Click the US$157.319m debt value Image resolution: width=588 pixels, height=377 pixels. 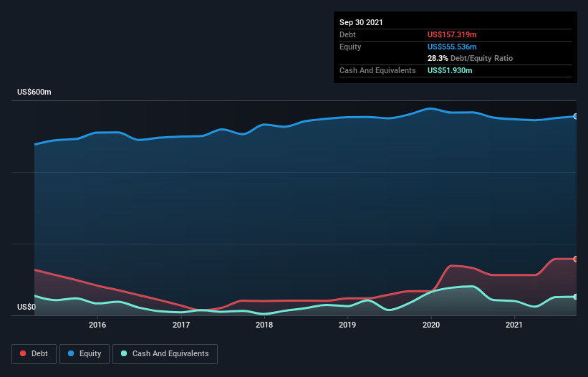coord(452,34)
